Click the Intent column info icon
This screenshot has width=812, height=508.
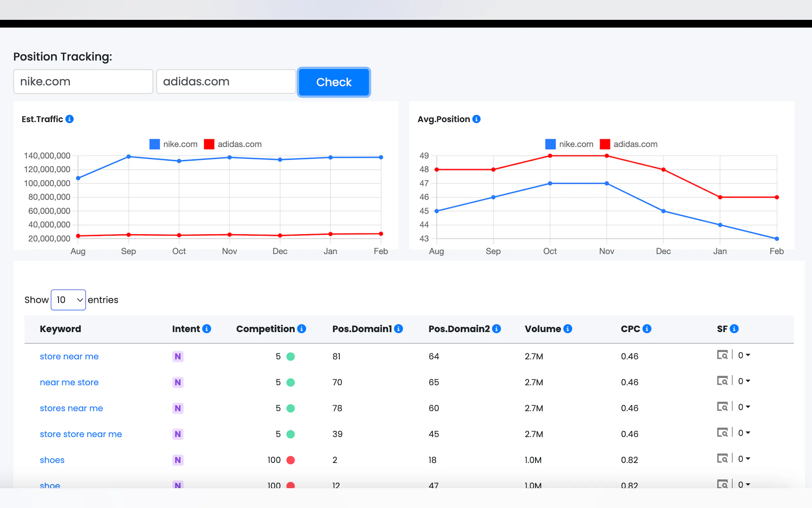(x=207, y=329)
